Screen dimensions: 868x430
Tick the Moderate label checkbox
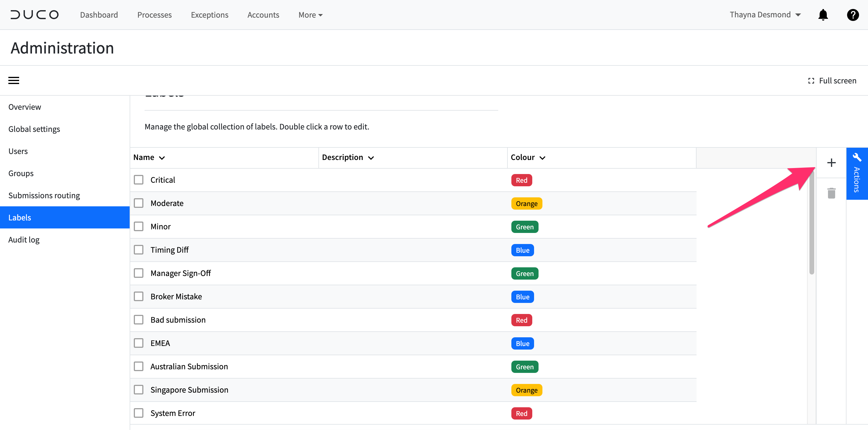[139, 203]
